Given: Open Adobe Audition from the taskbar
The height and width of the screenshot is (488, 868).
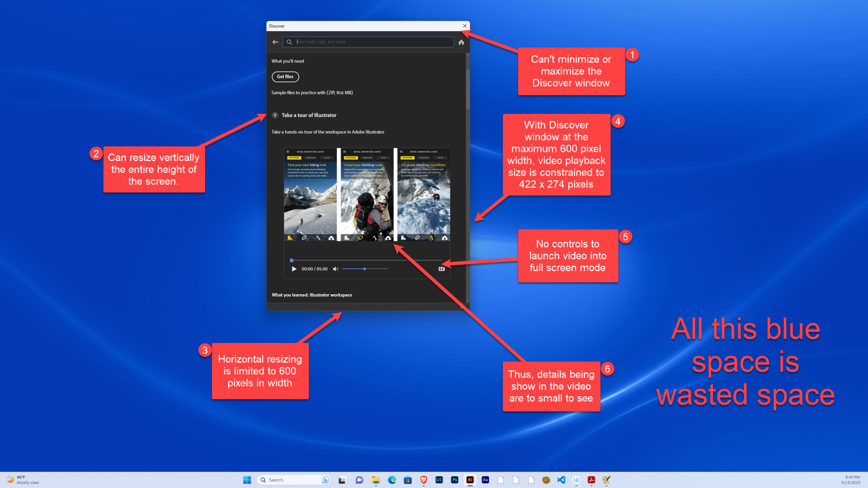Looking at the screenshot, I should [485, 480].
